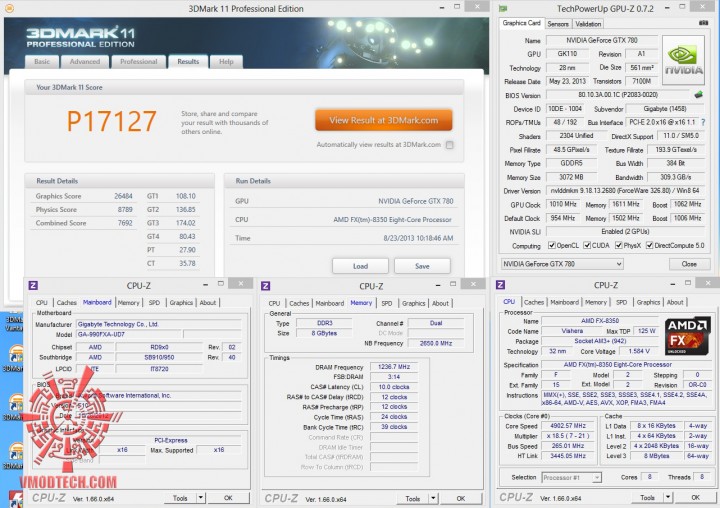Click the CPU-Z Mainboard window Z icon
720x508 pixels.
33,285
